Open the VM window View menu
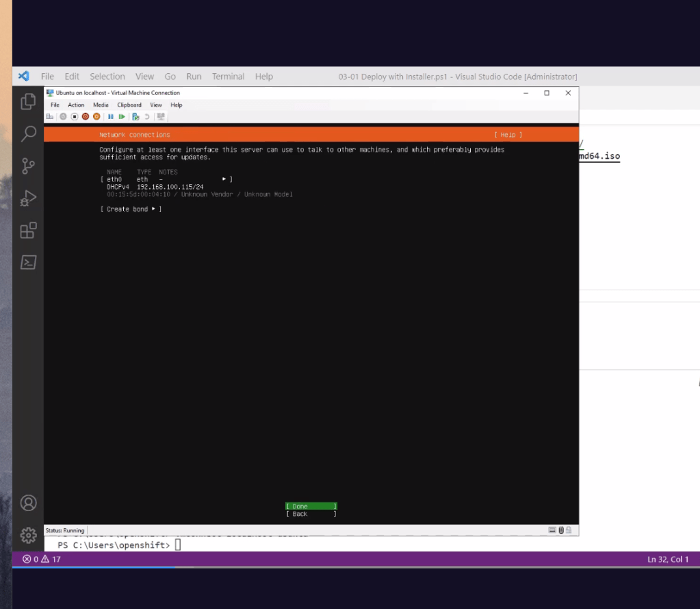Viewport: 700px width, 609px height. point(156,105)
